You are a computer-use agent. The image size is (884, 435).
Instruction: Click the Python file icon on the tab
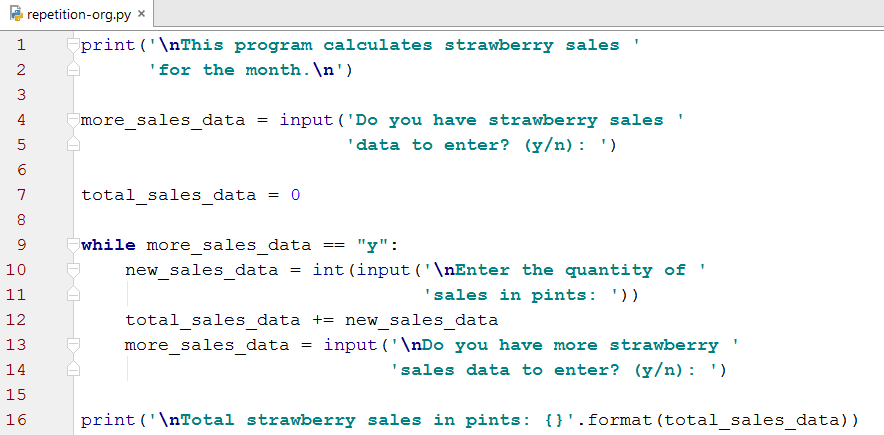coord(15,14)
